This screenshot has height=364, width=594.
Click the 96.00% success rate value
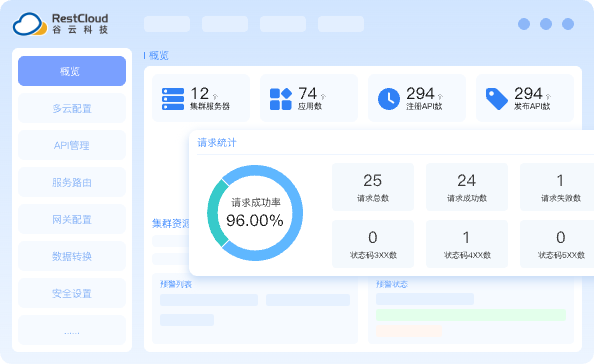(x=255, y=220)
